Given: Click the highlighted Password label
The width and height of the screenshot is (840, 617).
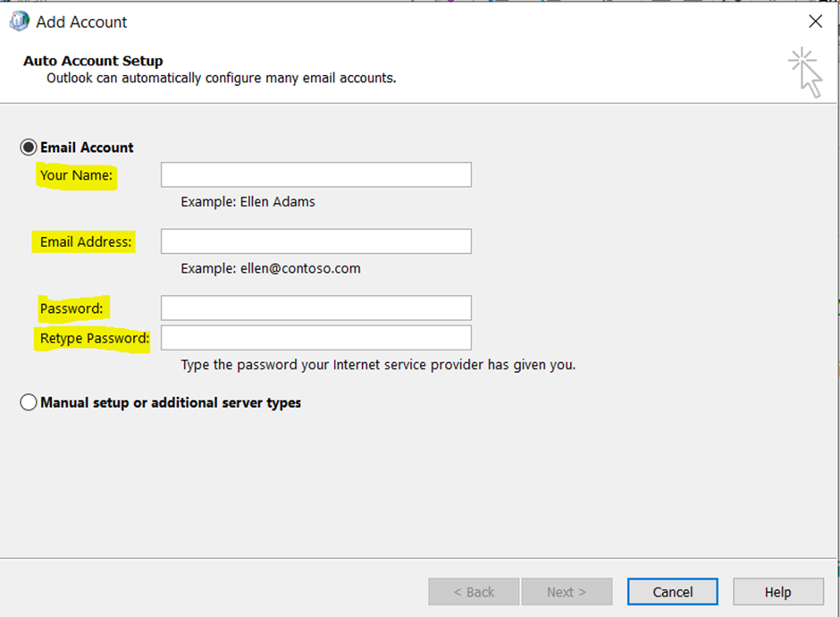Looking at the screenshot, I should (x=71, y=308).
